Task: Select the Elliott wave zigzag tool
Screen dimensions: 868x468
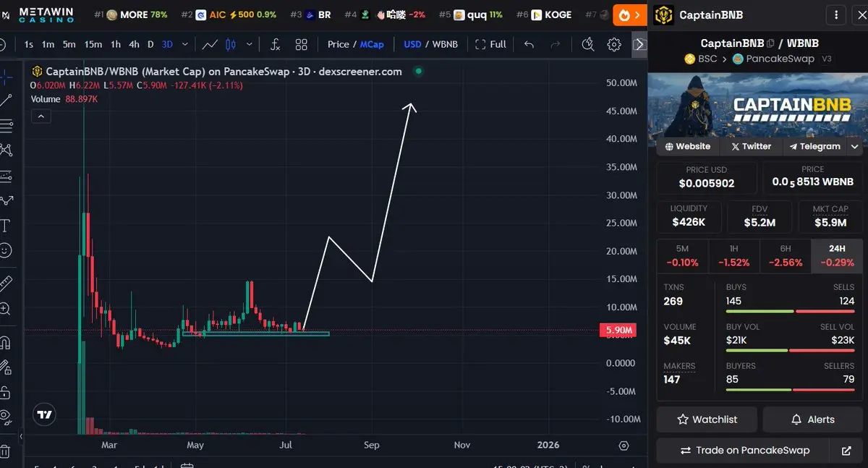Action: pos(5,200)
